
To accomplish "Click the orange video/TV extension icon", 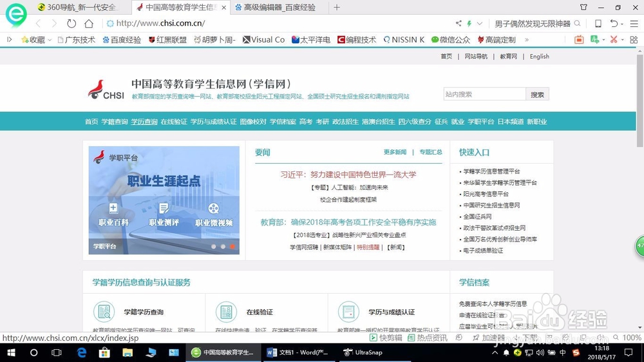I will [579, 39].
